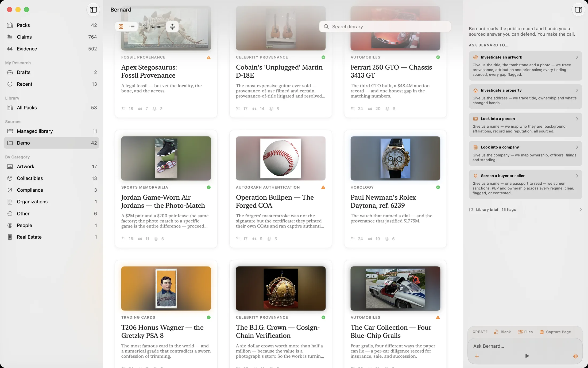Add an attachment with the plus icon
Viewport: 588px width, 368px height.
[x=477, y=356]
